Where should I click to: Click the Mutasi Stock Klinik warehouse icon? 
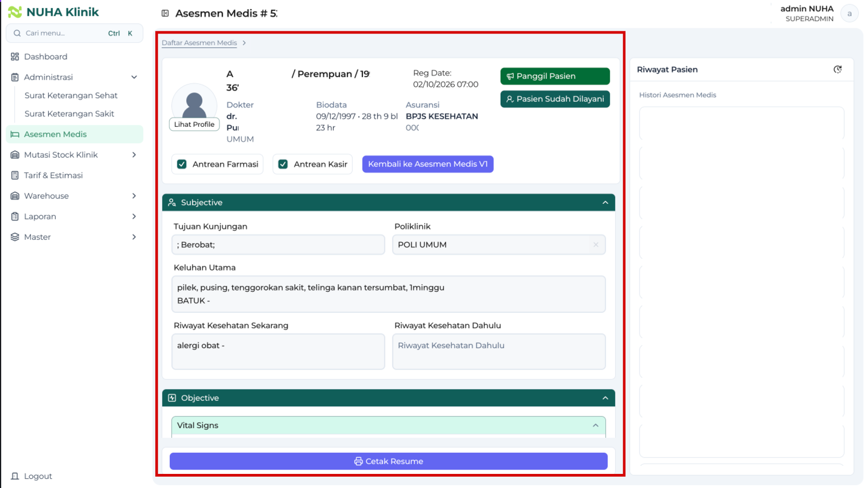(x=15, y=155)
